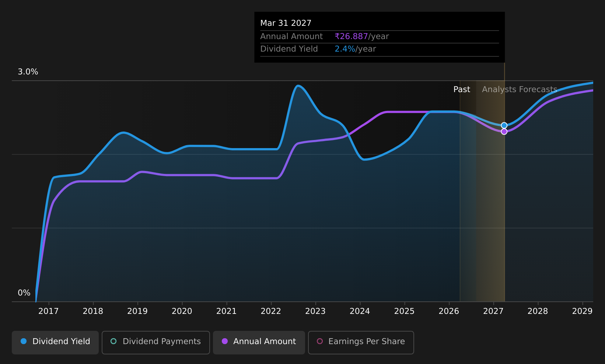This screenshot has height=364, width=605.
Task: Enable the Dividend Payments series
Action: click(156, 342)
